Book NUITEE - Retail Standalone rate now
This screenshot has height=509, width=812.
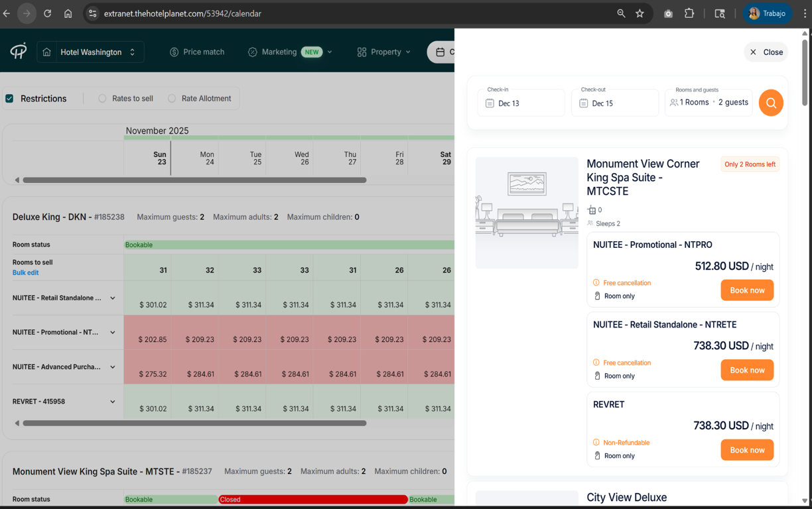coord(747,370)
